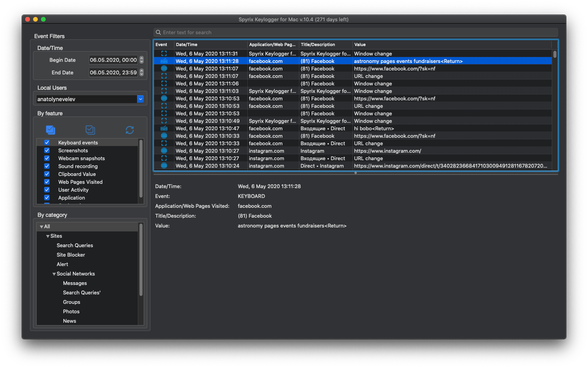Viewport: 588px width, 368px height.
Task: Uncheck Screenshots feature
Action: 47,150
